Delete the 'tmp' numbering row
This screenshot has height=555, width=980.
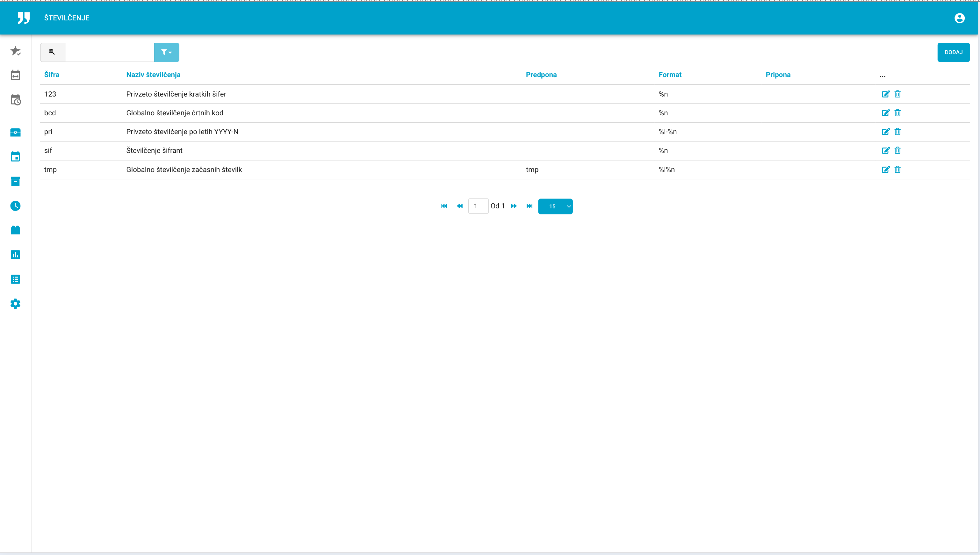[x=897, y=169]
